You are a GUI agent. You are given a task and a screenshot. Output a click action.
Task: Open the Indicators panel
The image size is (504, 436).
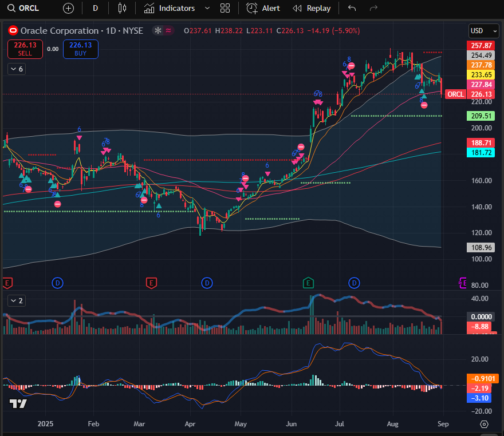(x=170, y=8)
